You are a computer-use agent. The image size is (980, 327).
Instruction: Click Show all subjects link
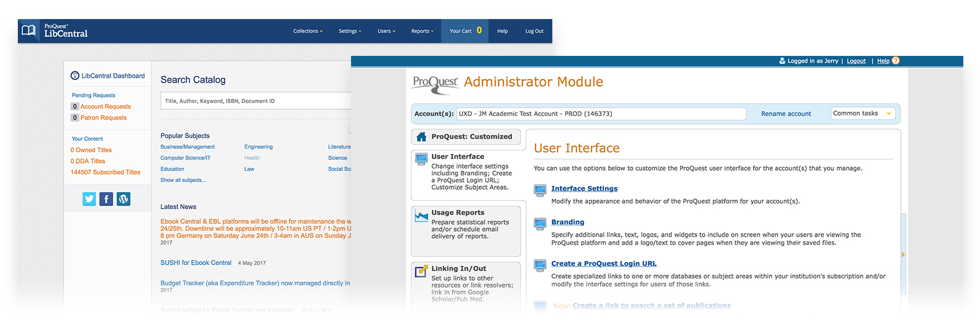point(183,180)
